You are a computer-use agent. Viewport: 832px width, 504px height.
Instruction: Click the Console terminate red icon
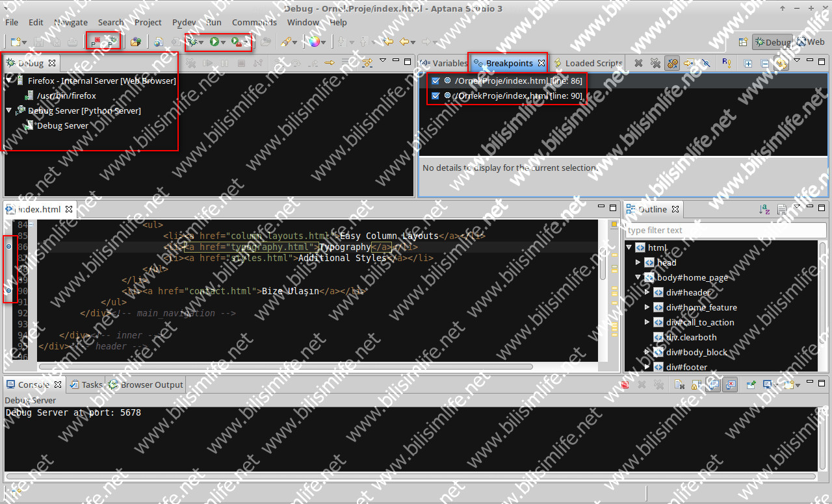click(x=625, y=384)
